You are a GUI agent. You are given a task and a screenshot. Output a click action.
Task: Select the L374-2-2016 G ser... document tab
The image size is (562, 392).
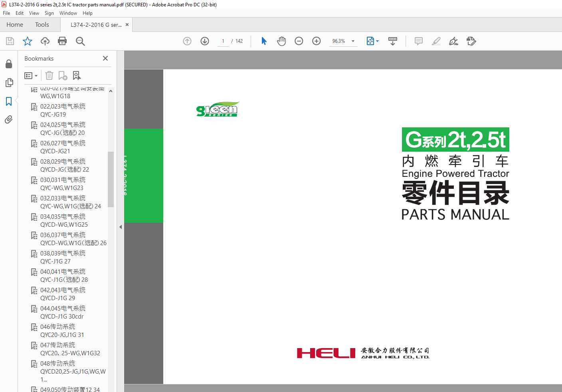pyautogui.click(x=96, y=25)
